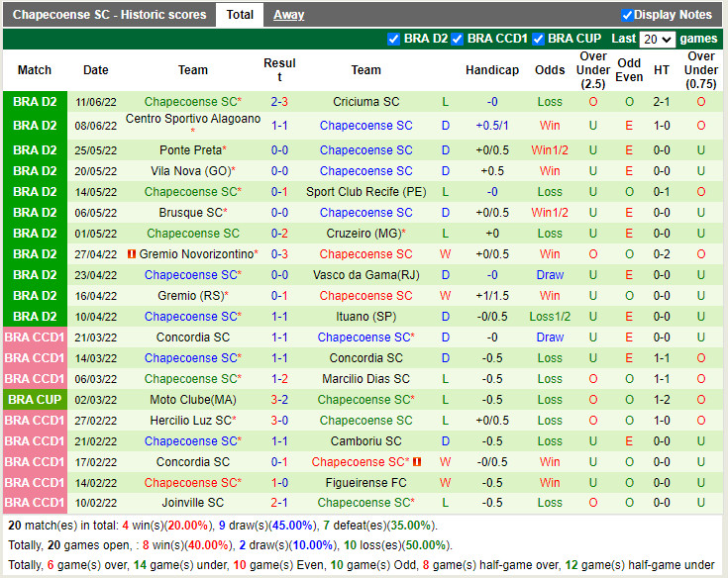This screenshot has width=728, height=578.
Task: Open Cruzeiro (MG) team link
Action: pos(364,234)
